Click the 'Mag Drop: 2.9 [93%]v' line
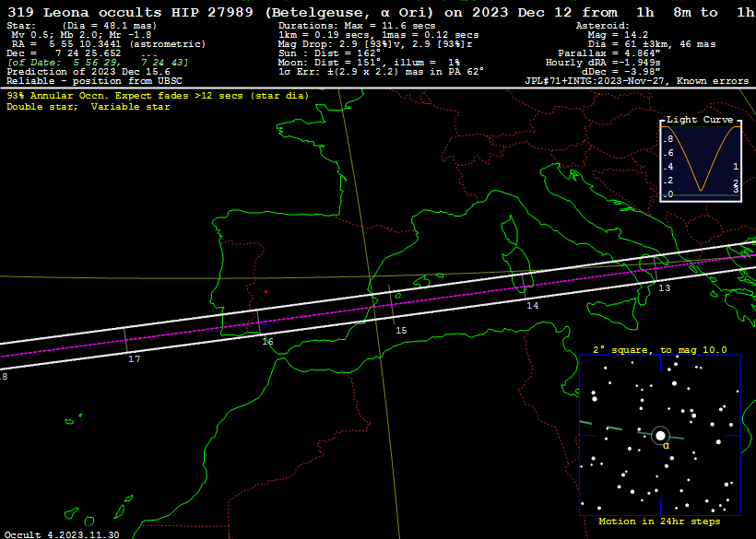756x539 pixels. [x=375, y=44]
